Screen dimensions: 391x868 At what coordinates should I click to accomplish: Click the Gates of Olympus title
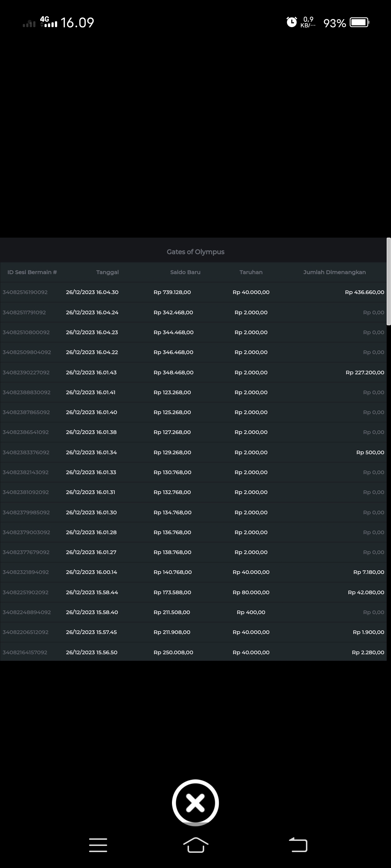point(195,252)
